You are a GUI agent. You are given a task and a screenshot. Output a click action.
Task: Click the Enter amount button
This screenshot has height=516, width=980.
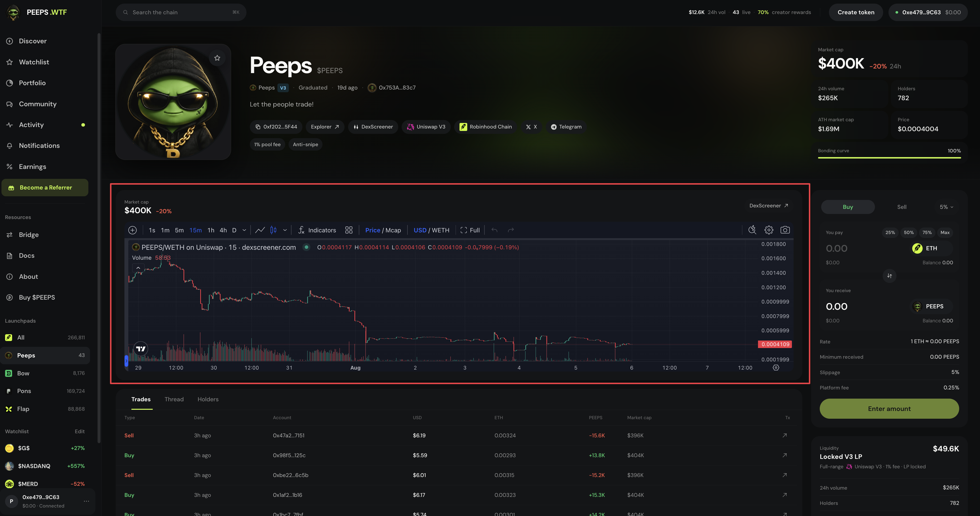click(889, 409)
